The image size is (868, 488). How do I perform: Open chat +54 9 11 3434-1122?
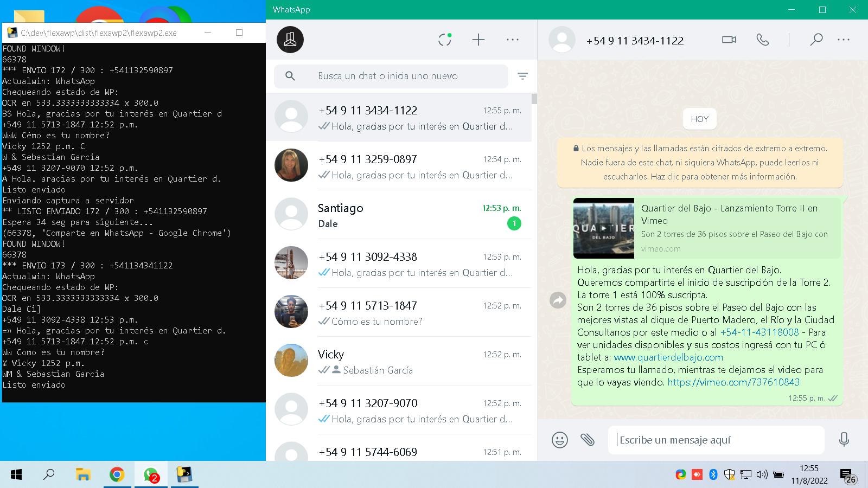point(399,118)
